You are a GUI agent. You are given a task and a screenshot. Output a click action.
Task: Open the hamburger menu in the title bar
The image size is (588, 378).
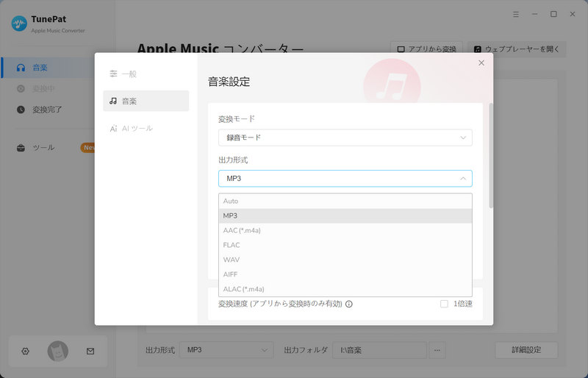coord(516,14)
